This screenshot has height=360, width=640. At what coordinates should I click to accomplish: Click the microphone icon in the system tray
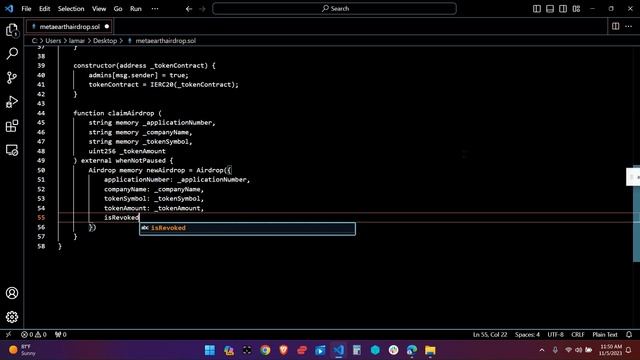tap(555, 350)
